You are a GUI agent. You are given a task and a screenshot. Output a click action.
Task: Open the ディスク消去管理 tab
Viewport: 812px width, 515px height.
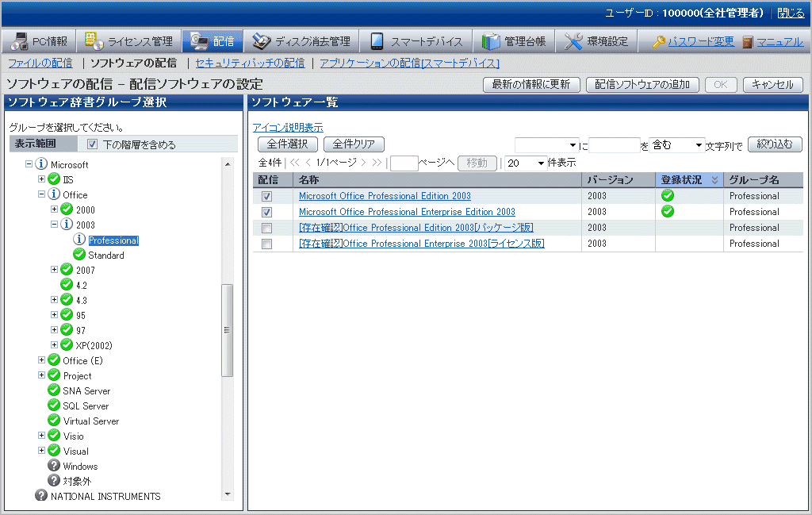point(302,41)
